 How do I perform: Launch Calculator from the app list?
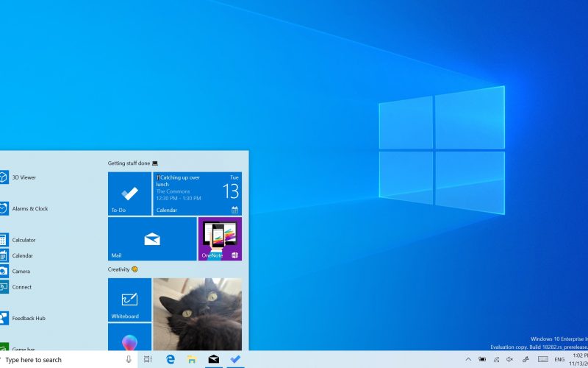(x=24, y=240)
